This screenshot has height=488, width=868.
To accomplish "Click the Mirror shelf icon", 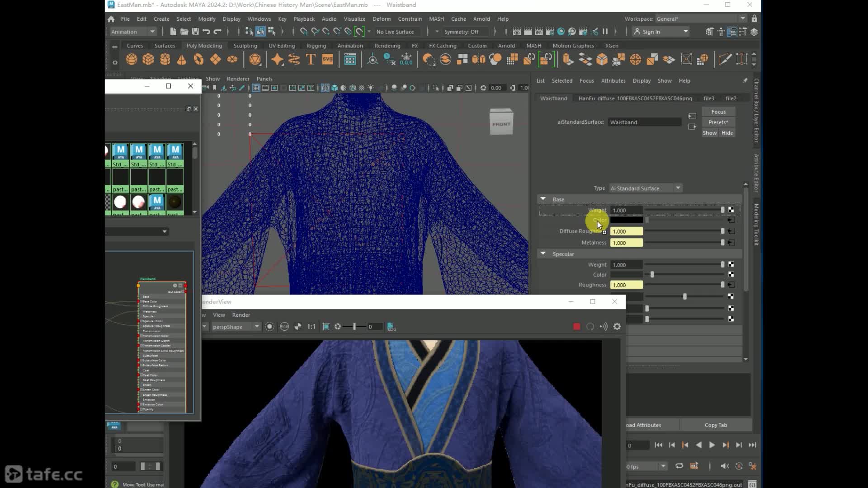I will 479,59.
